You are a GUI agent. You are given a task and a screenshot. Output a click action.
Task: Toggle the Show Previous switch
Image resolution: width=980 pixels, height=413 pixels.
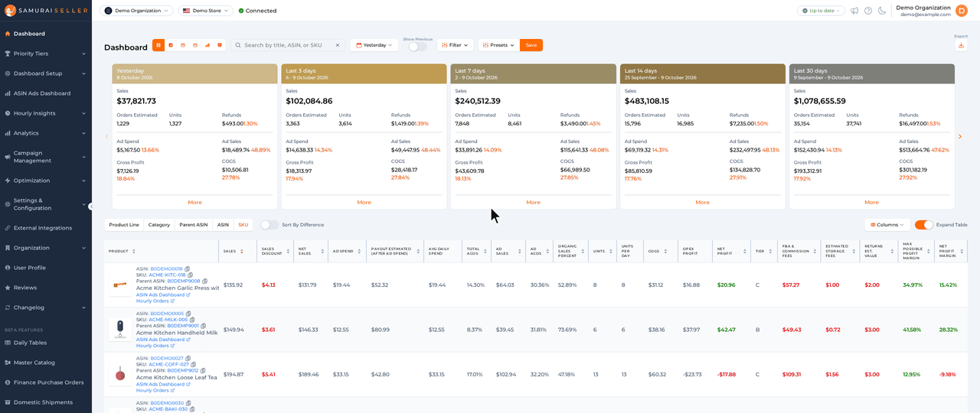[x=418, y=47]
